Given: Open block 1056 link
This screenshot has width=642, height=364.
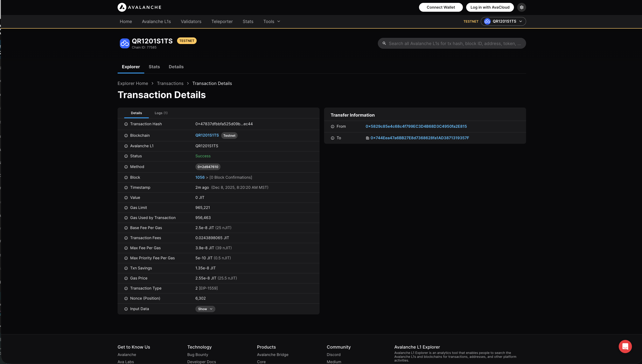Looking at the screenshot, I should (200, 177).
